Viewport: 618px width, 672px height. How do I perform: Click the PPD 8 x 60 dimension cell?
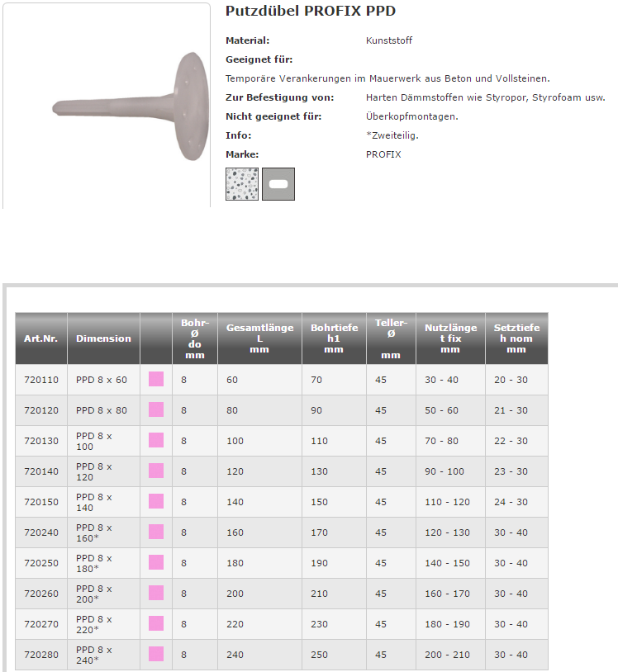pyautogui.click(x=102, y=380)
